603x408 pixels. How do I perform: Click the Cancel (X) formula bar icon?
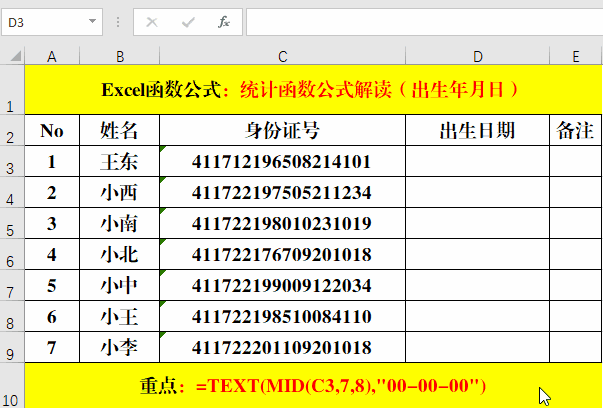[x=152, y=22]
